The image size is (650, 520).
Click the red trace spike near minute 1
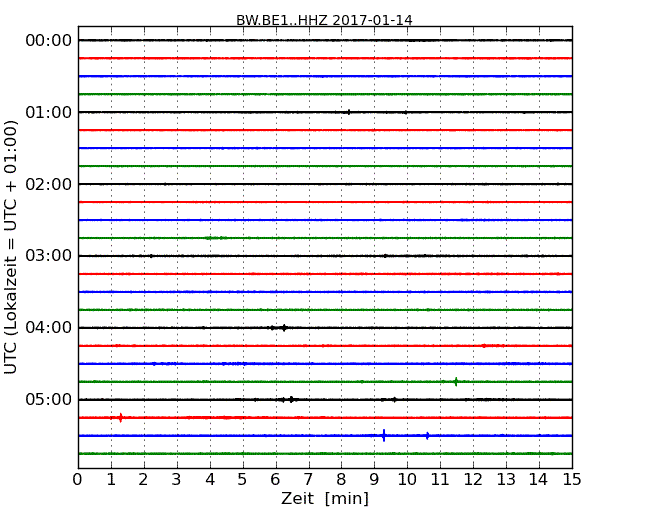[x=121, y=418]
